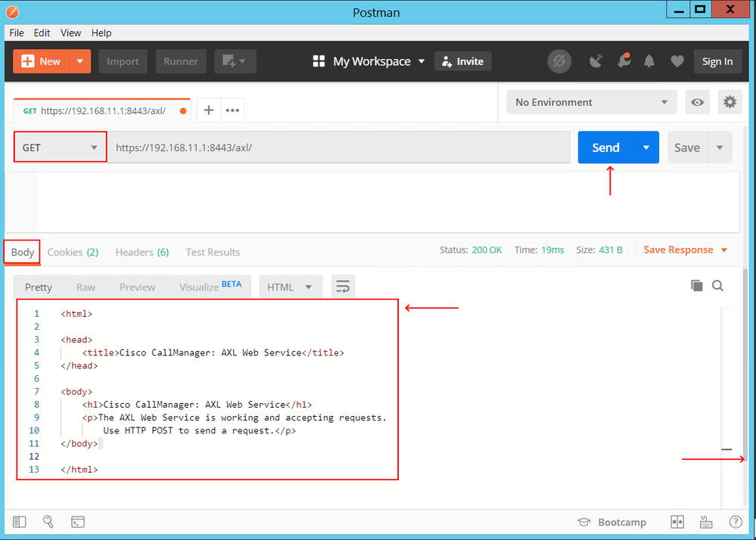Select the Pretty view tab
The width and height of the screenshot is (756, 540).
(38, 287)
